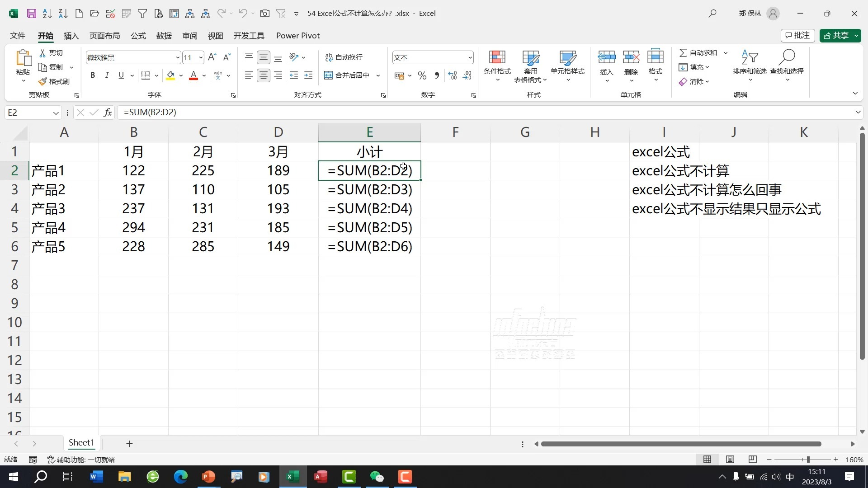Click Insert cells (插入) icon
This screenshot has width=868, height=488.
coord(606,58)
